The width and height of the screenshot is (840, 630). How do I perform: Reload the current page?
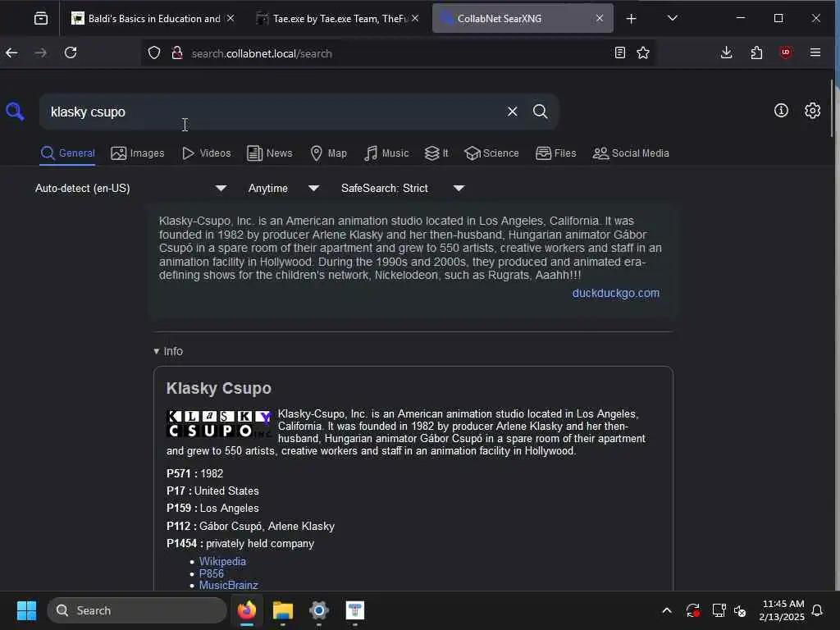[71, 52]
